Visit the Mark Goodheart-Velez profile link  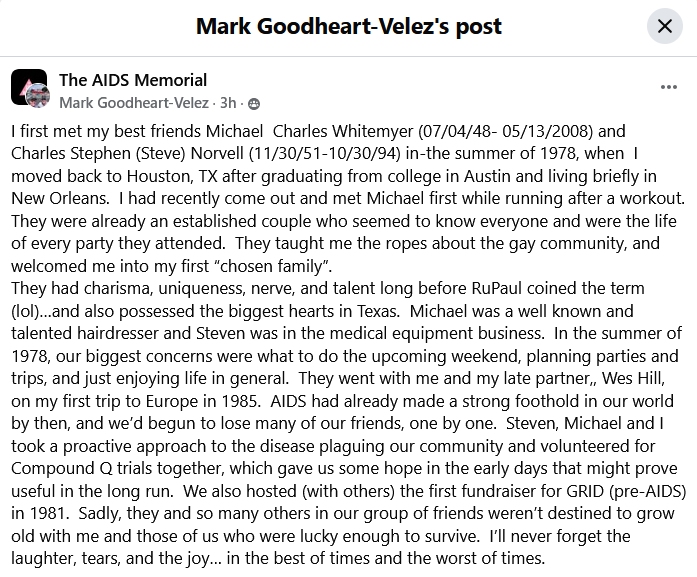pos(133,103)
